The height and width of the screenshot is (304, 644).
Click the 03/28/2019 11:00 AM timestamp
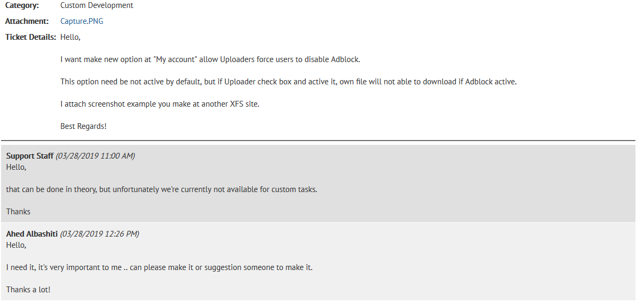96,156
